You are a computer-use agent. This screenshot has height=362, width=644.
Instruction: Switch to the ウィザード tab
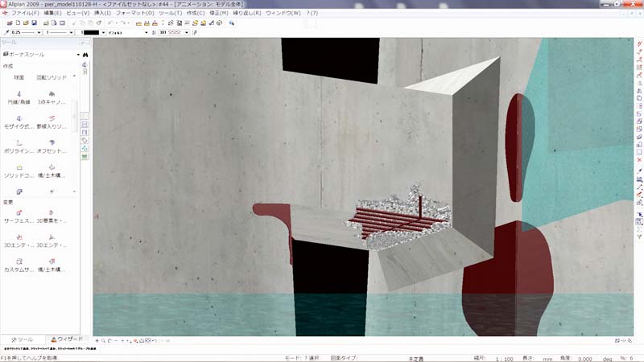click(x=67, y=339)
